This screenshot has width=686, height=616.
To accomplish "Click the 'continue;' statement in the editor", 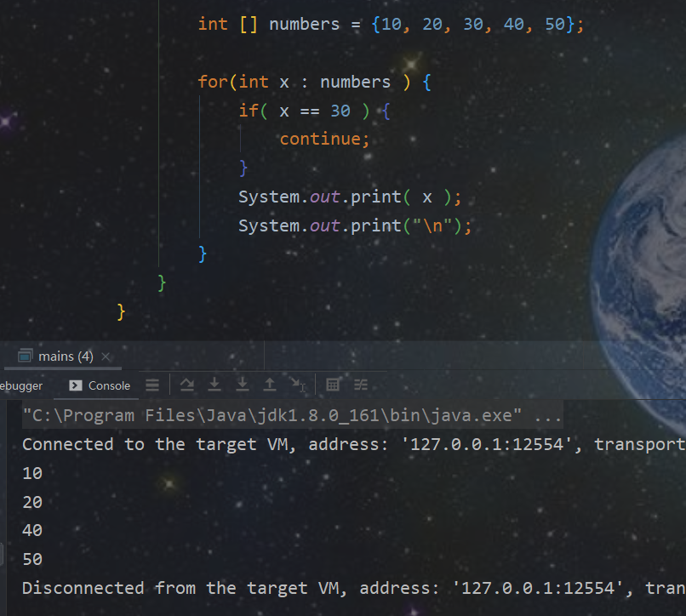I will pos(324,140).
